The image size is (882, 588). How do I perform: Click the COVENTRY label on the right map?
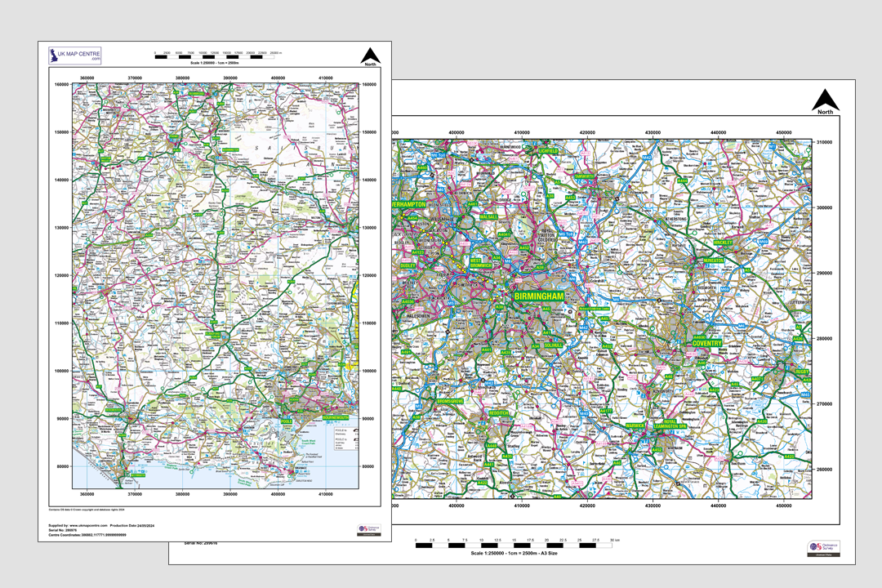tap(709, 345)
